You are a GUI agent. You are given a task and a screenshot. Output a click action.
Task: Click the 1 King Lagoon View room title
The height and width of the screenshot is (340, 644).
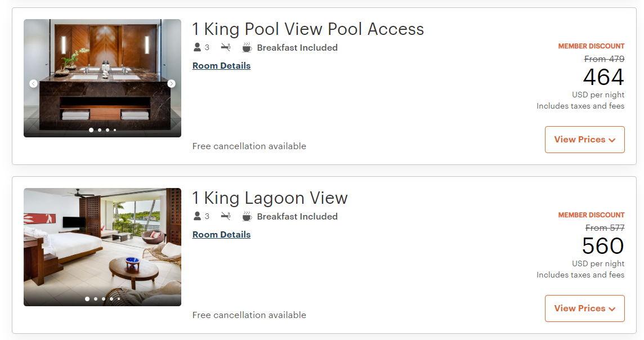pos(271,198)
